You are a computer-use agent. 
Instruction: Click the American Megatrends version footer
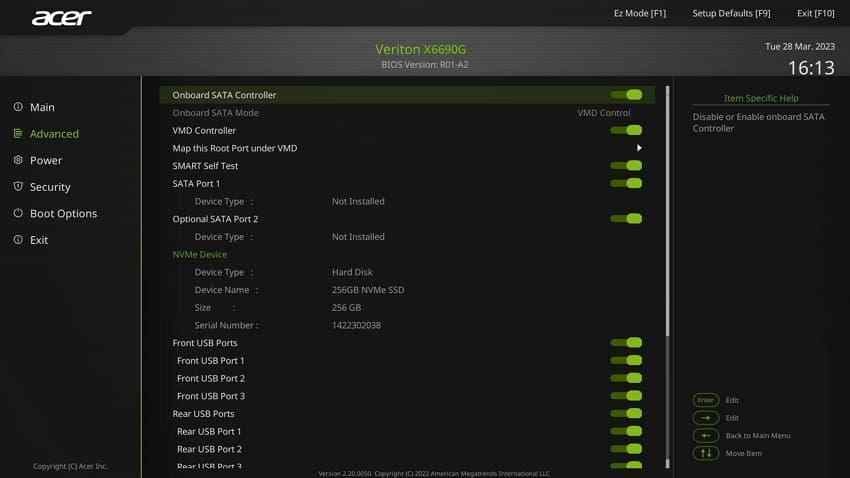tap(434, 474)
